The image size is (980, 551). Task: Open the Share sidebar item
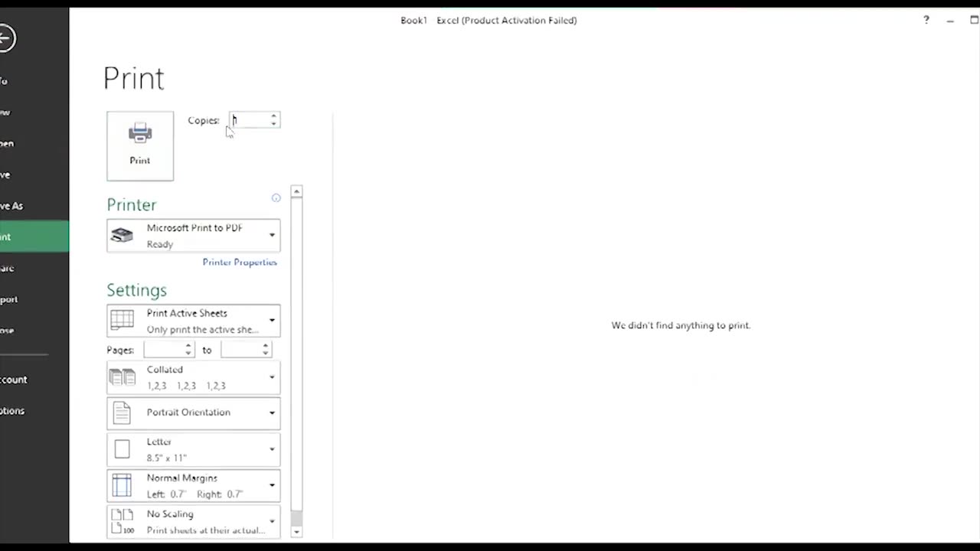pos(34,268)
